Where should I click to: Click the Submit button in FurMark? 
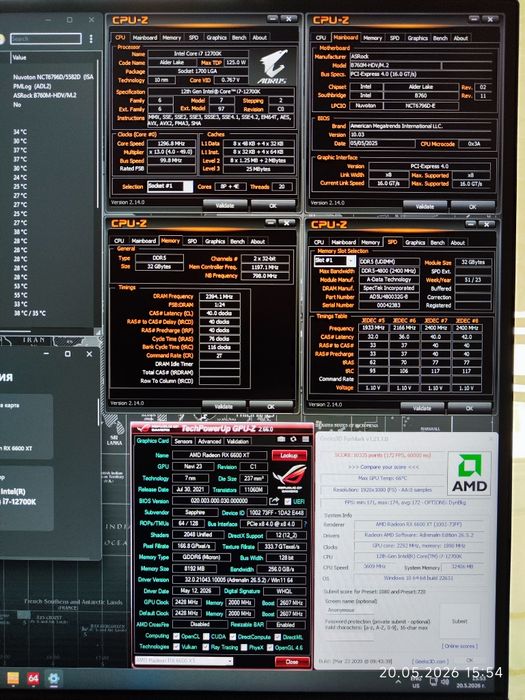(x=459, y=621)
